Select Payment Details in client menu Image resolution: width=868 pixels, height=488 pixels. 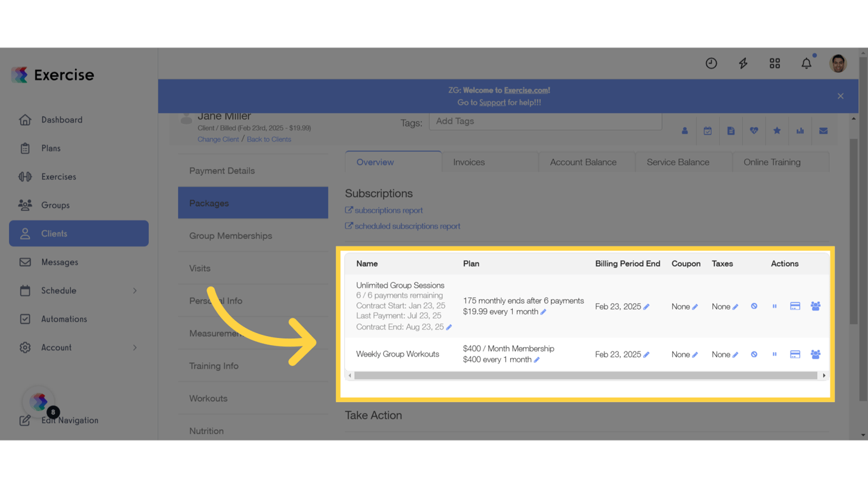[253, 170]
